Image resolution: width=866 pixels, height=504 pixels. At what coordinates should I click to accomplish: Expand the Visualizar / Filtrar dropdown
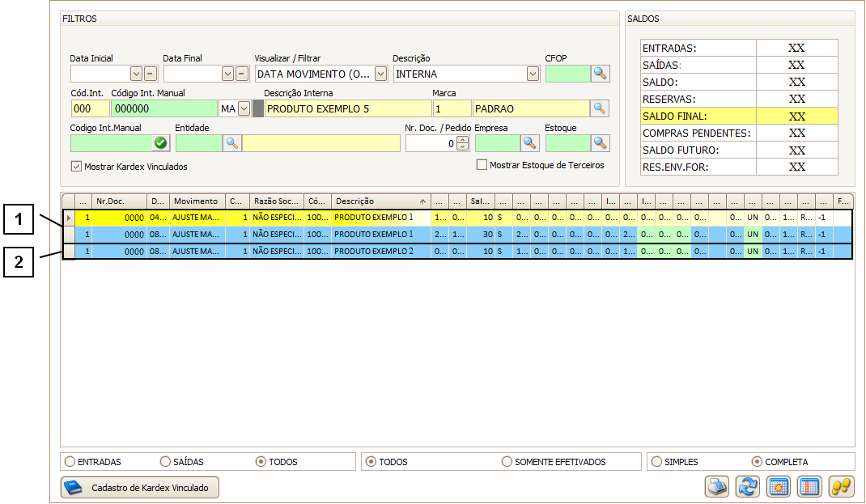tap(380, 74)
